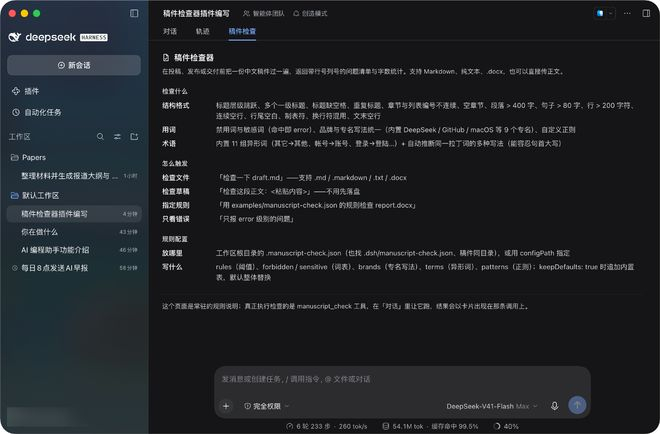Add a new workspace folder
Screen dimensions: 660x434
pyautogui.click(x=134, y=136)
